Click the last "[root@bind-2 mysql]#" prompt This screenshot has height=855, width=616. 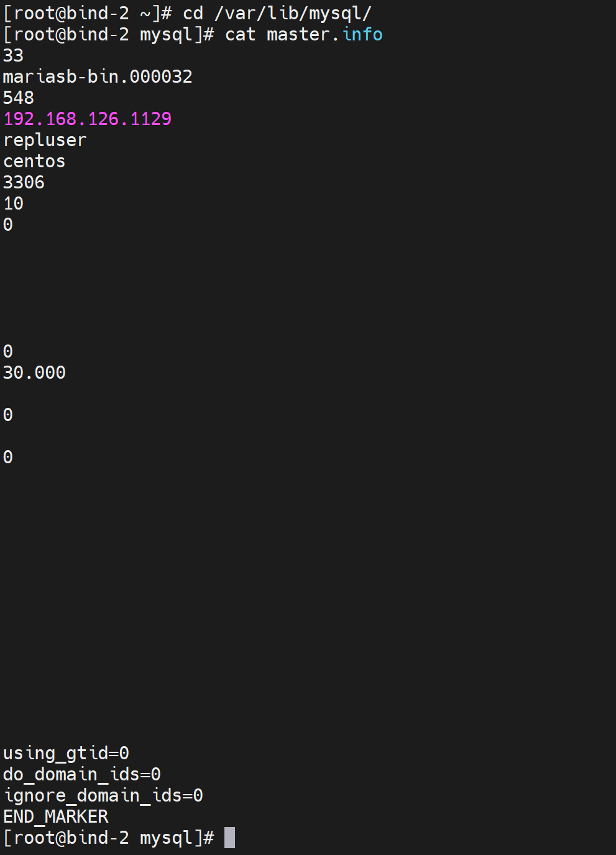pos(108,838)
